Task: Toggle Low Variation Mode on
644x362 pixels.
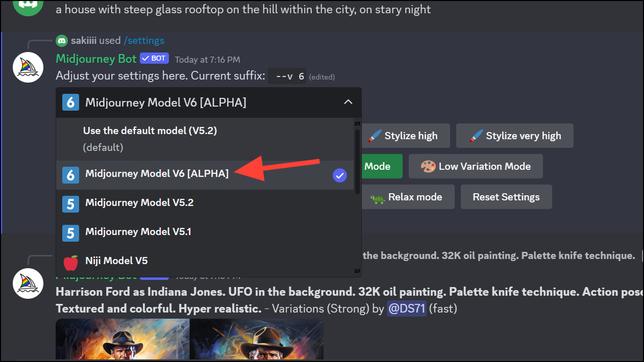Action: pyautogui.click(x=475, y=166)
